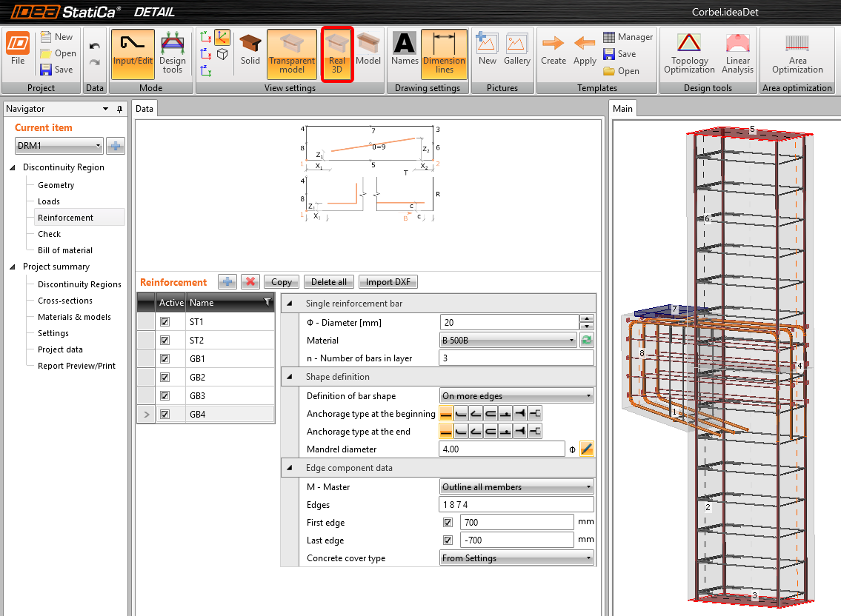The image size is (841, 616).
Task: Switch to the Main tab
Action: pyautogui.click(x=622, y=108)
